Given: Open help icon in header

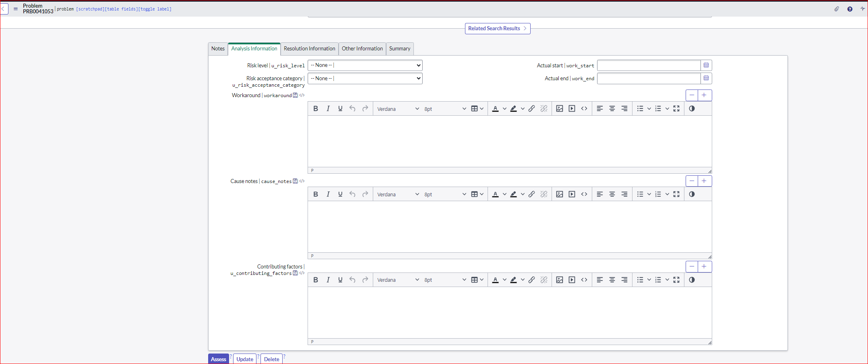Looking at the screenshot, I should (x=850, y=9).
